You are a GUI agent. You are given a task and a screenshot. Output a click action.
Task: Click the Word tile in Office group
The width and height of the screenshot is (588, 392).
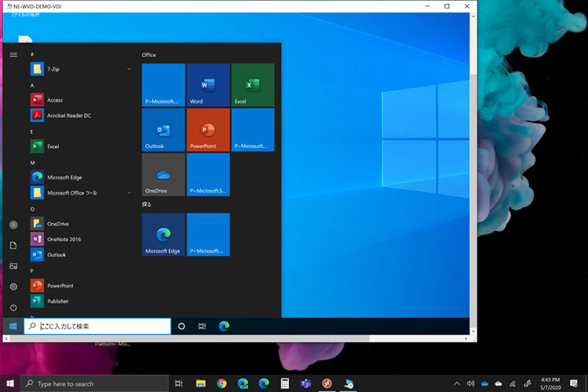[208, 85]
